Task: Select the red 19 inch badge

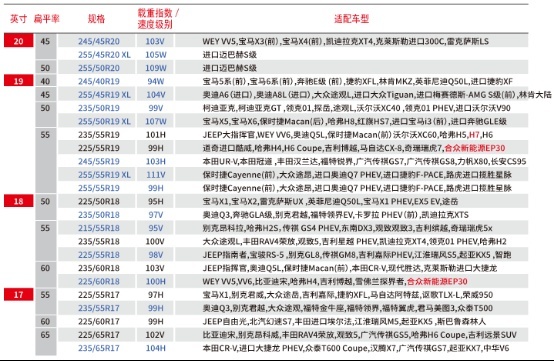Action: point(19,81)
